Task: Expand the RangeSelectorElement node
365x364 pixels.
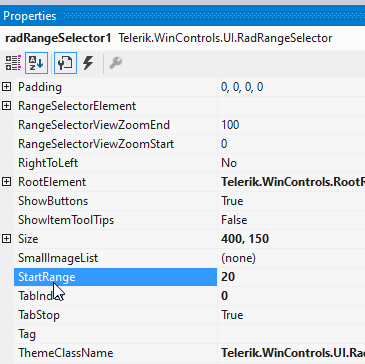Action: point(6,106)
